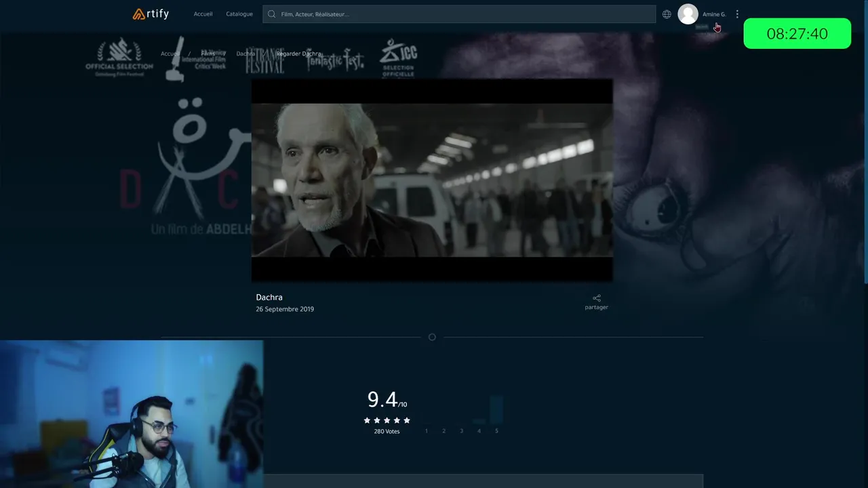Click the 280 Votes label

pos(387,432)
